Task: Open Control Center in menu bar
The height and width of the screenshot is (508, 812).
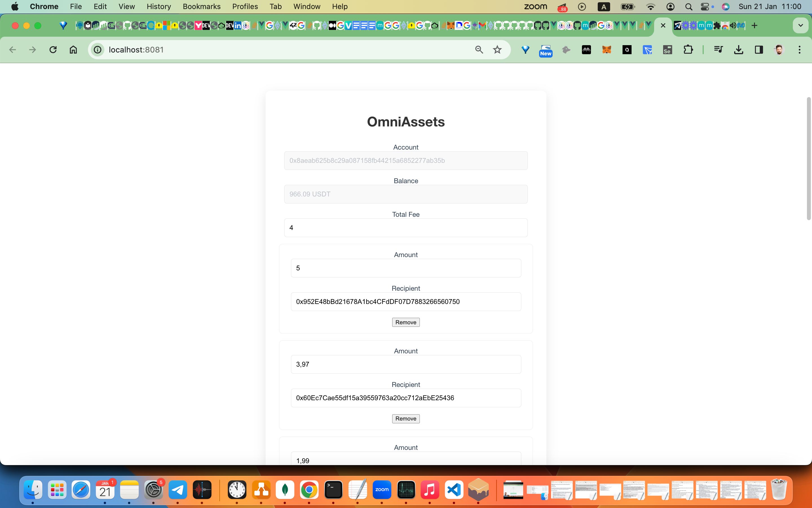Action: click(x=705, y=6)
